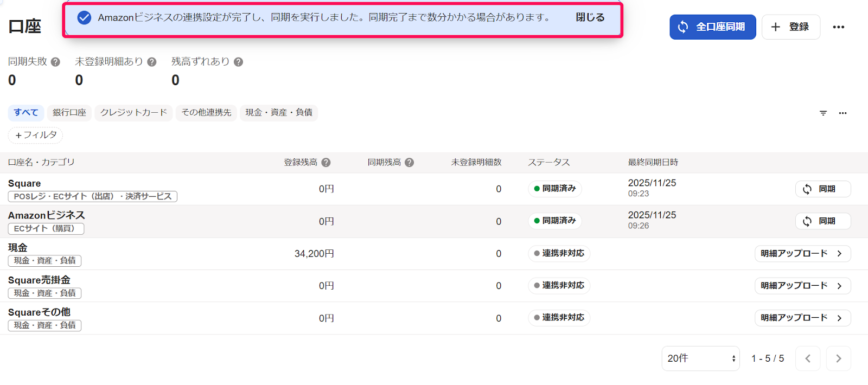Switch to the 銀行口座 tab
868x385 pixels.
[x=69, y=112]
